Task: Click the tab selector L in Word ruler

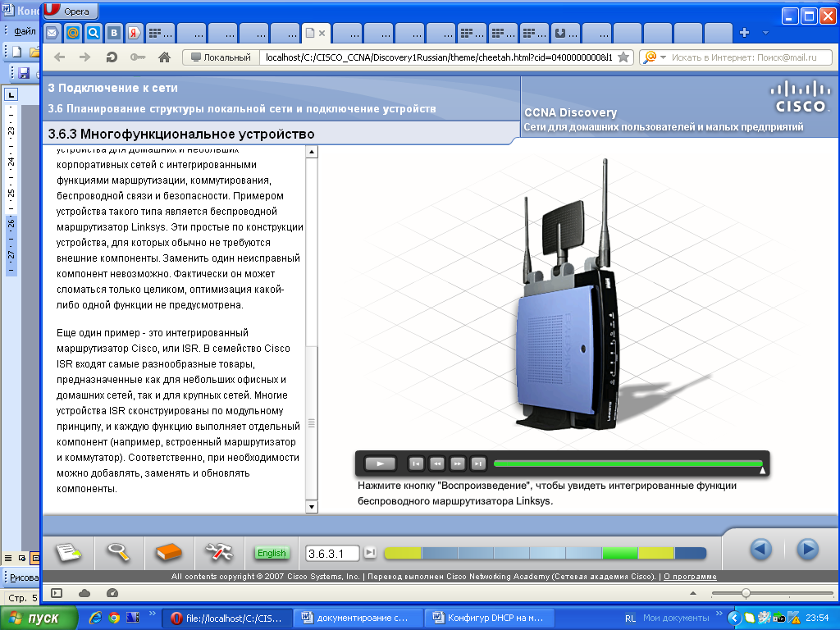Action: (x=11, y=95)
